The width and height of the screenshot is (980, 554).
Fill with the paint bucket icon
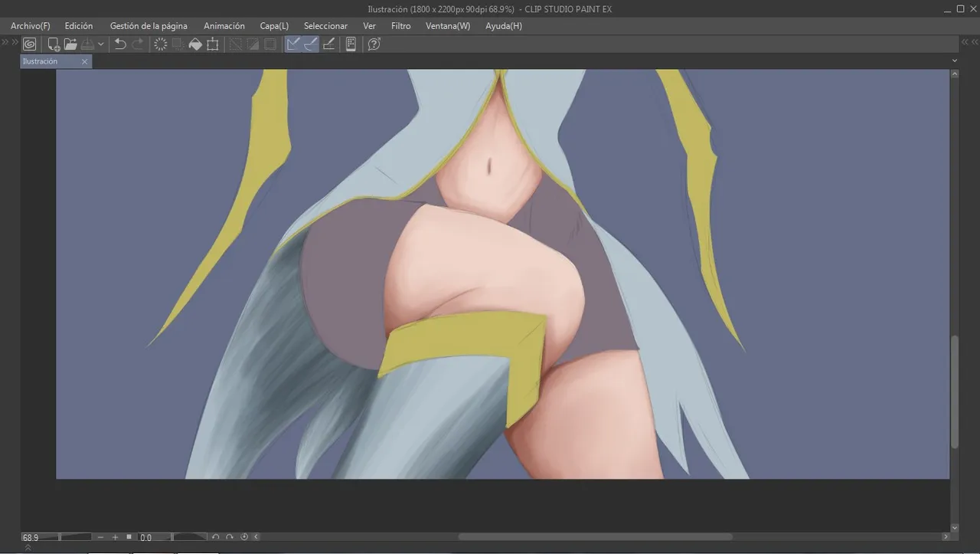tap(195, 44)
